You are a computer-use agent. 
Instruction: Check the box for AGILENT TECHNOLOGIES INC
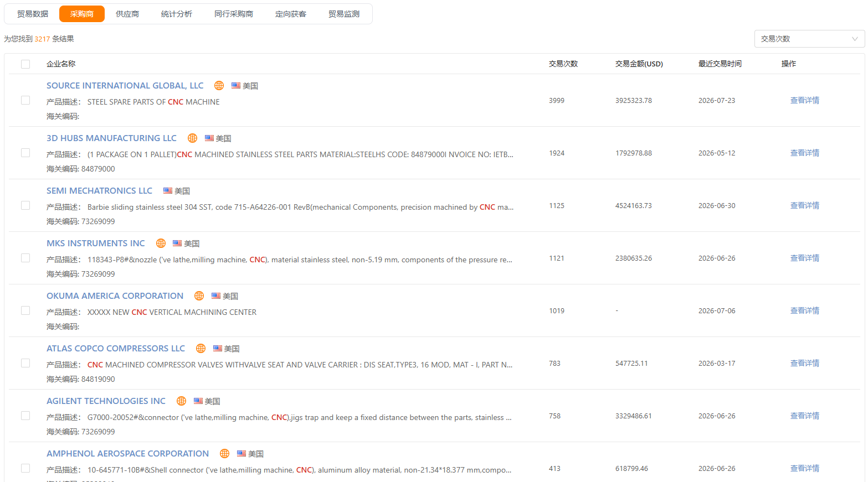point(25,416)
